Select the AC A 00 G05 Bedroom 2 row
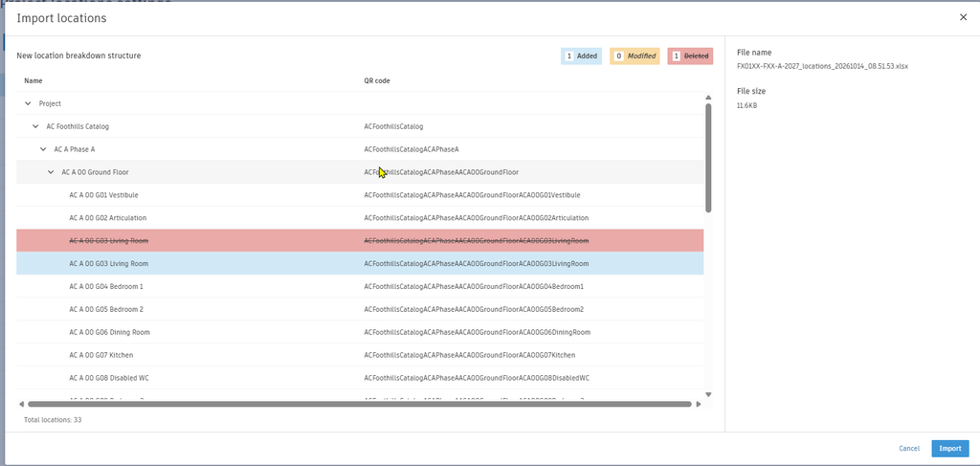This screenshot has height=466, width=980. (360, 309)
